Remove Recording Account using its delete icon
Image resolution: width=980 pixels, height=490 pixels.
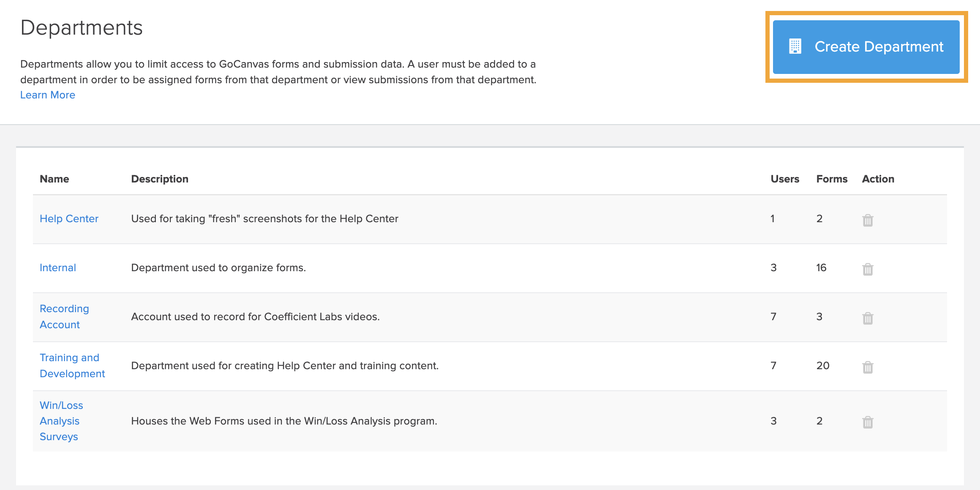point(868,317)
